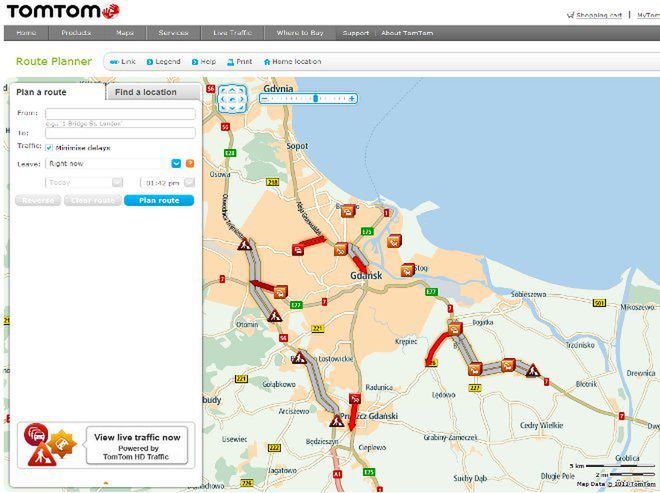Click View live traffic now button
The height and width of the screenshot is (493, 660).
tap(137, 445)
